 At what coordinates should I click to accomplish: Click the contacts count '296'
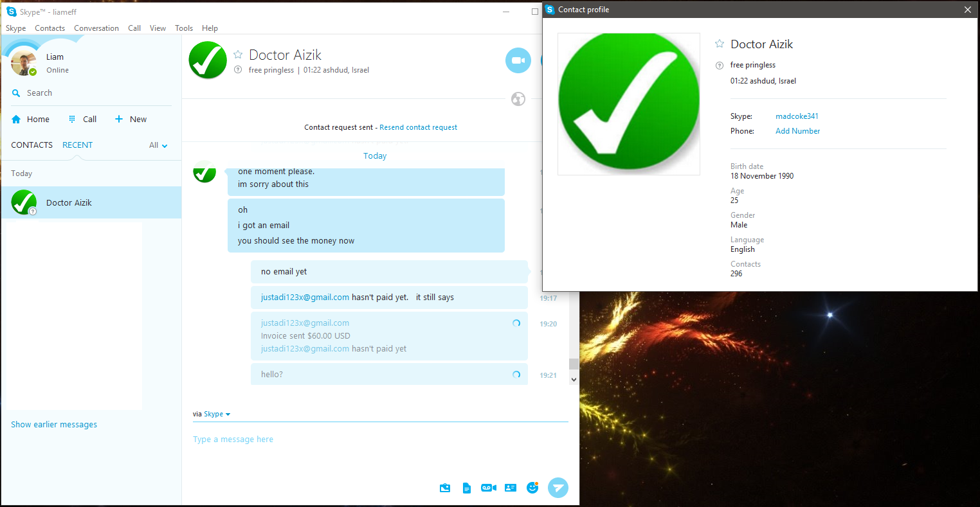pos(736,274)
